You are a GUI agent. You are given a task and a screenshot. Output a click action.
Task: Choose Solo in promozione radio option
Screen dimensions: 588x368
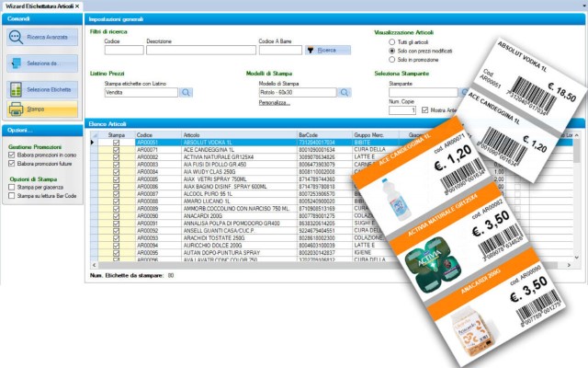pyautogui.click(x=393, y=60)
